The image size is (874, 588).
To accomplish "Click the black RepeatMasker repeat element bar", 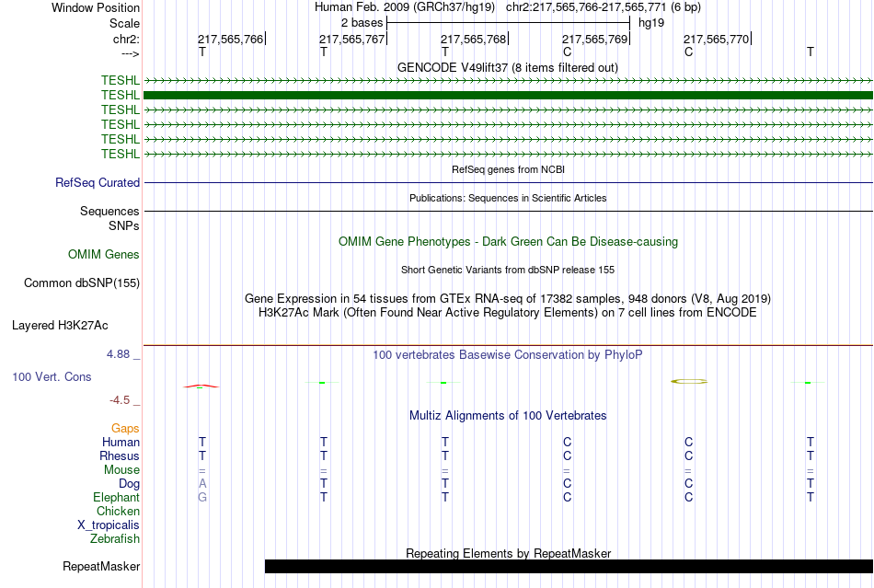I will click(569, 566).
